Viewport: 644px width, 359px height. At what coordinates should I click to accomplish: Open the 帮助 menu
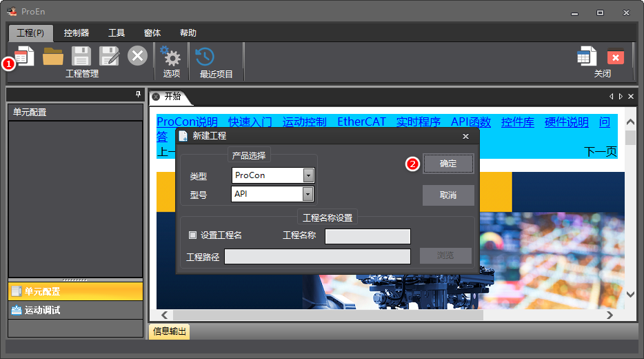[x=188, y=33]
